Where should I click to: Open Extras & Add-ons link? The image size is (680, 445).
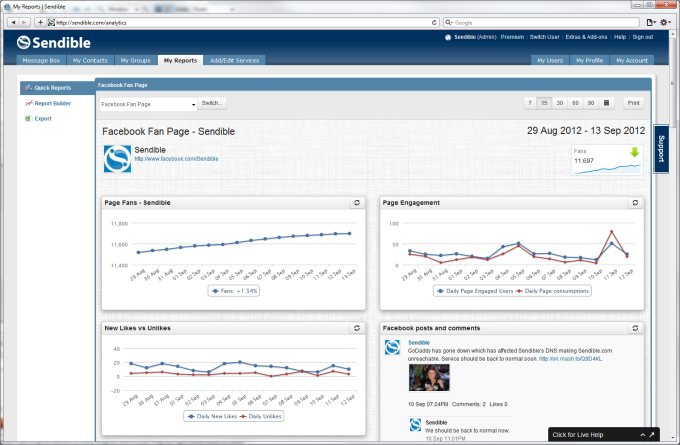[586, 37]
